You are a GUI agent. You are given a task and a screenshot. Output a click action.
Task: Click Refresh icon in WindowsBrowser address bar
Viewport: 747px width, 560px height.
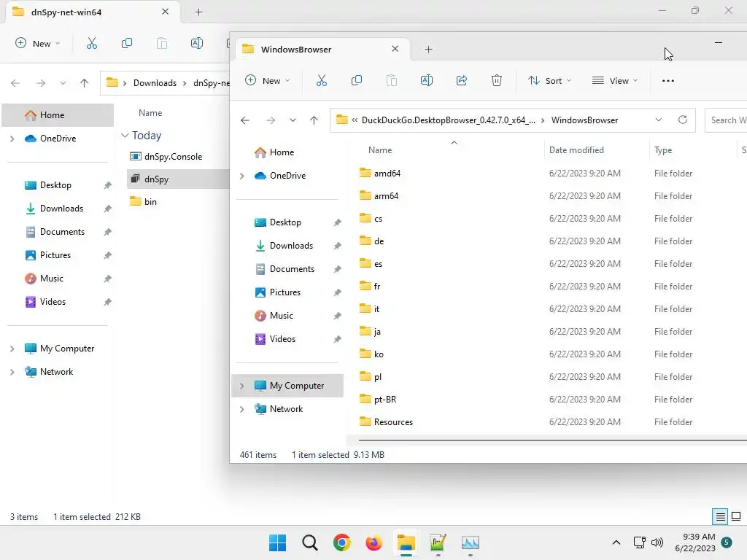click(x=683, y=120)
